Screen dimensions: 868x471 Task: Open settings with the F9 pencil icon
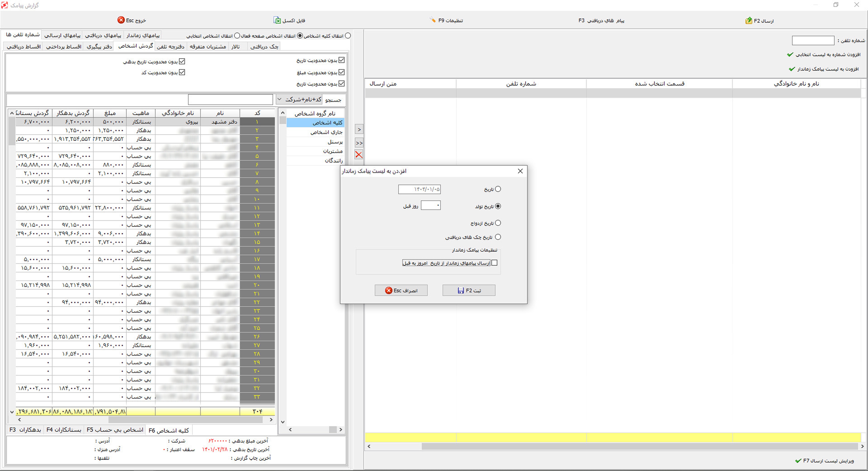click(433, 20)
